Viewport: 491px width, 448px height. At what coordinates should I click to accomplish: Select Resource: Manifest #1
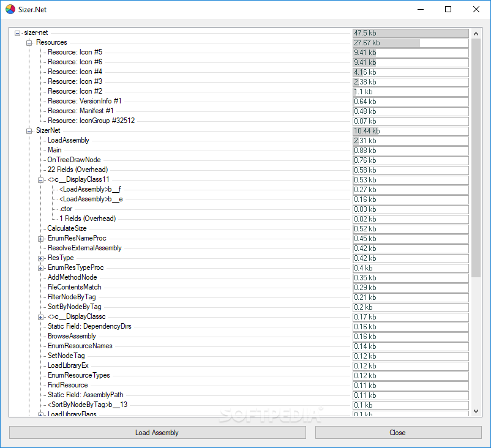pyautogui.click(x=80, y=111)
